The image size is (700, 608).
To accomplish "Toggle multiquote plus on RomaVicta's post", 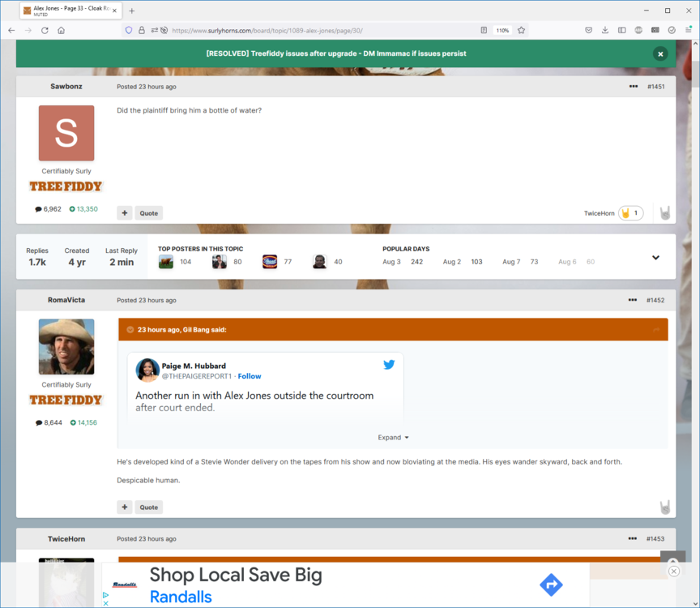I will click(125, 507).
